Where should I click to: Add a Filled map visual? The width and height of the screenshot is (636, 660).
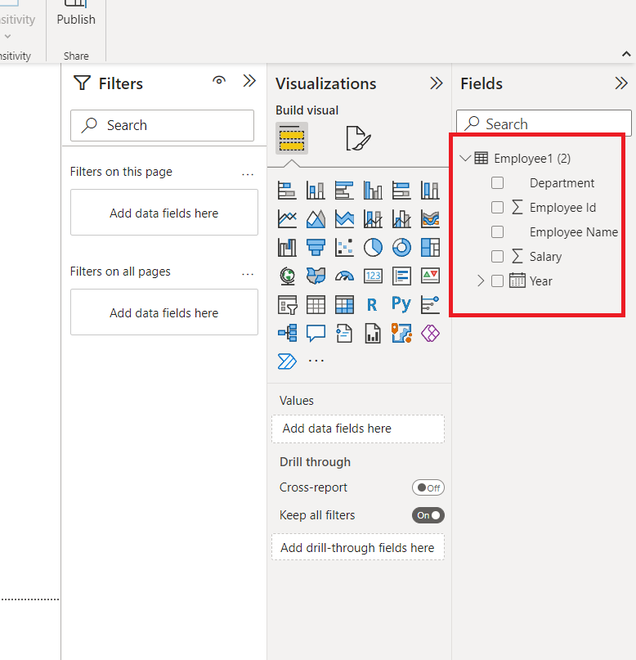316,276
